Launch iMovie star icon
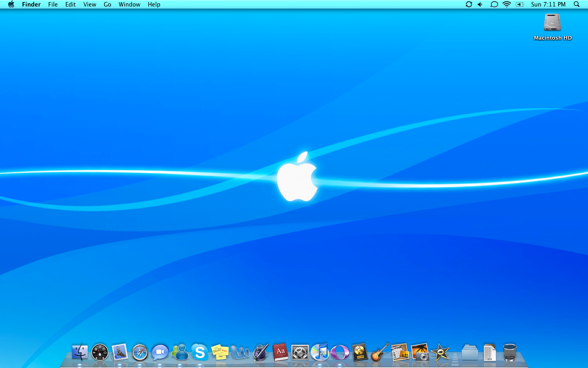This screenshot has width=588, height=368. pyautogui.click(x=440, y=352)
